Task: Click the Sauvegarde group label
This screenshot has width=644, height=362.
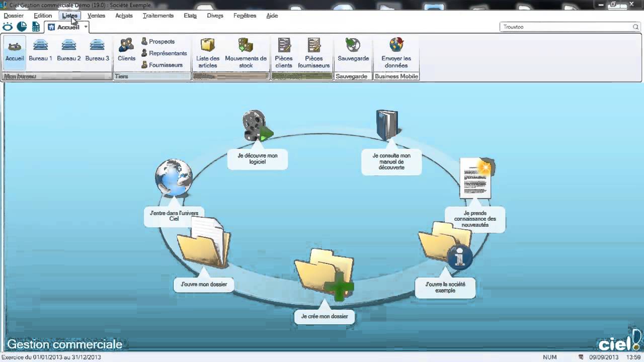Action: (x=351, y=76)
